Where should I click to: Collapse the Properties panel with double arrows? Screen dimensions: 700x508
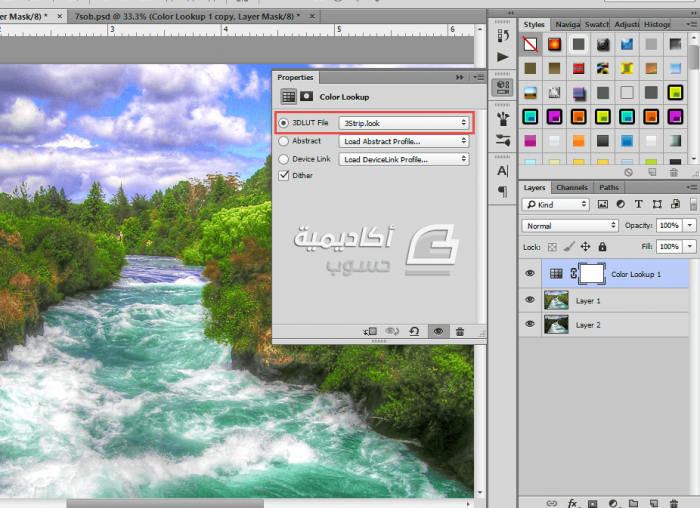tap(459, 77)
